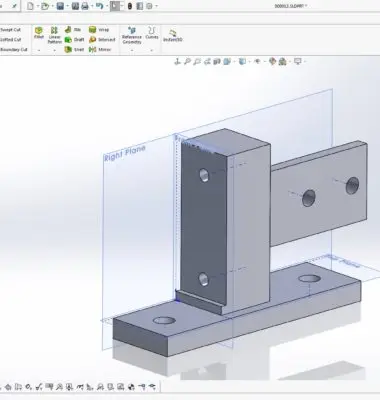Expand the dropdown arrow under Linear Pattern
Viewport: 380px width, 400px height.
pyautogui.click(x=54, y=50)
